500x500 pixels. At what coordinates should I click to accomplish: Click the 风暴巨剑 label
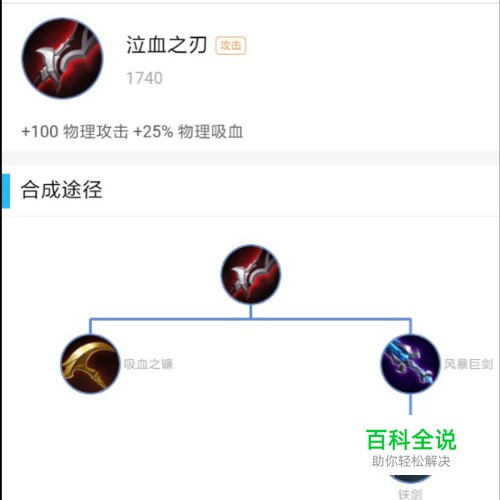tap(468, 364)
